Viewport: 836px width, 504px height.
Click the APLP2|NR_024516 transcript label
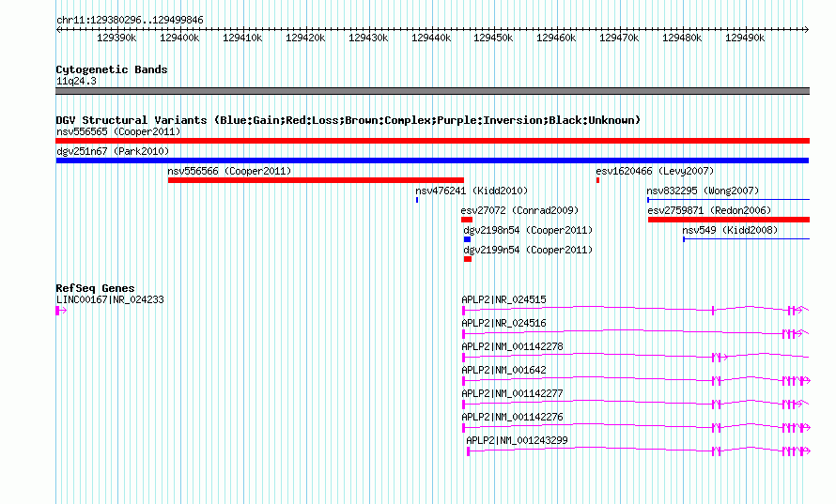pos(503,323)
